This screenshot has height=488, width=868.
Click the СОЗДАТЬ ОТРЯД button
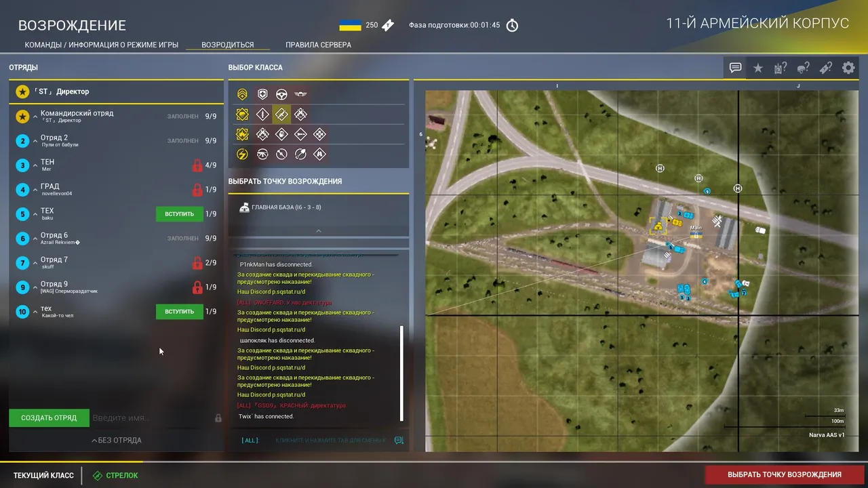click(x=49, y=418)
